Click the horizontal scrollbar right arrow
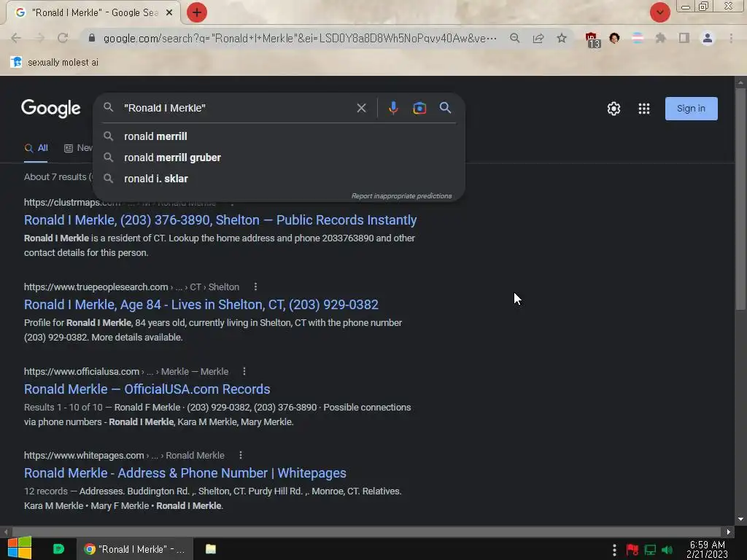 729,532
